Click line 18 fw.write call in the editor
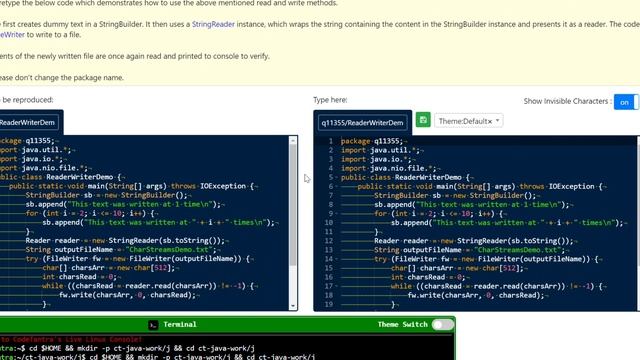The width and height of the screenshot is (640, 360). tap(476, 296)
